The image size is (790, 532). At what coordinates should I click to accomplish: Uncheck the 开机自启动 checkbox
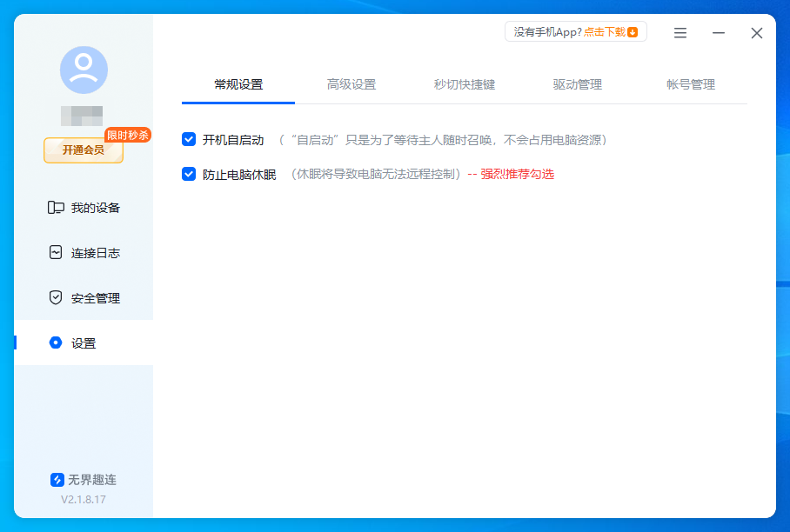tap(189, 137)
